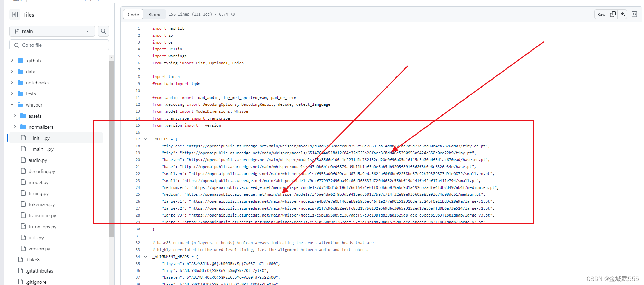Click line number 25 in the gutter
The image size is (644, 285).
tap(138, 194)
